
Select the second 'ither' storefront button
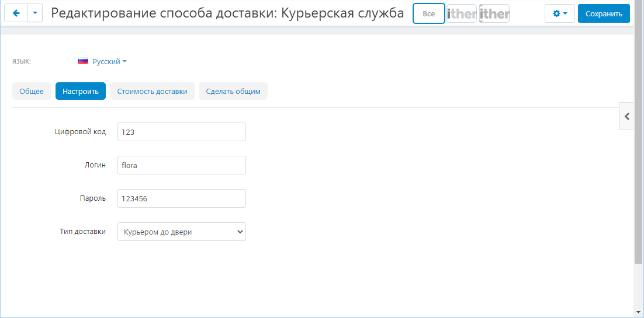tap(494, 13)
